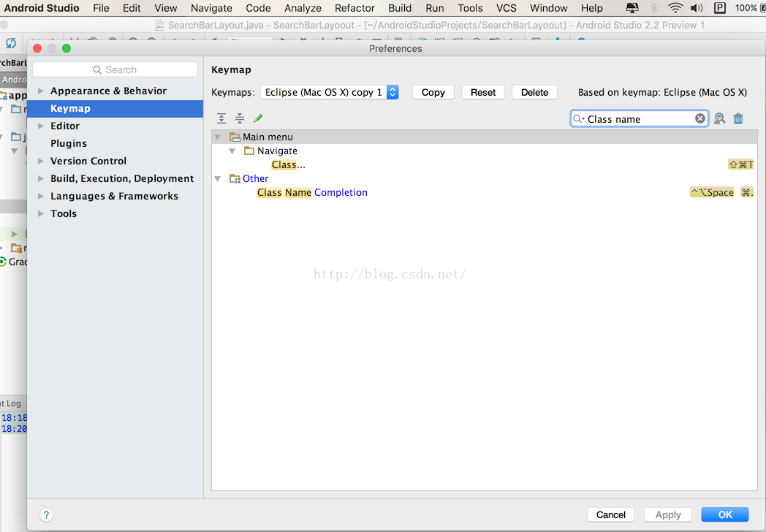Click the Navigate folder icon
The height and width of the screenshot is (532, 766).
pos(249,151)
